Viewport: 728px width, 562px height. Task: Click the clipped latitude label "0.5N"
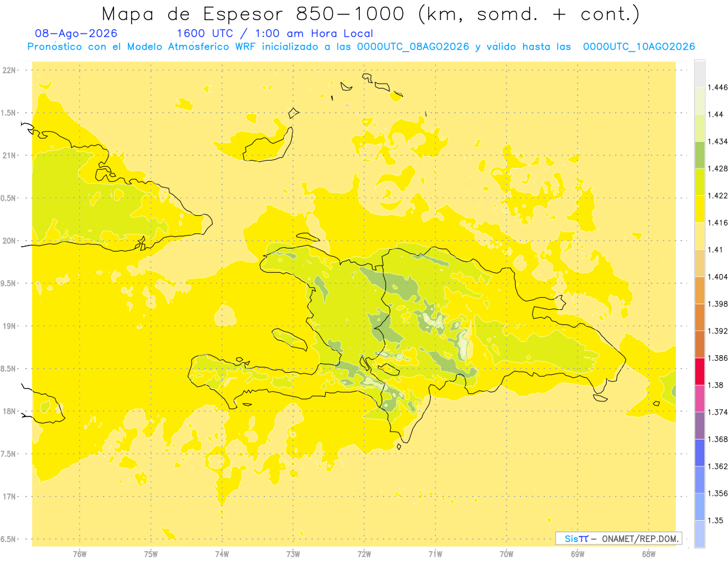[x=8, y=198]
